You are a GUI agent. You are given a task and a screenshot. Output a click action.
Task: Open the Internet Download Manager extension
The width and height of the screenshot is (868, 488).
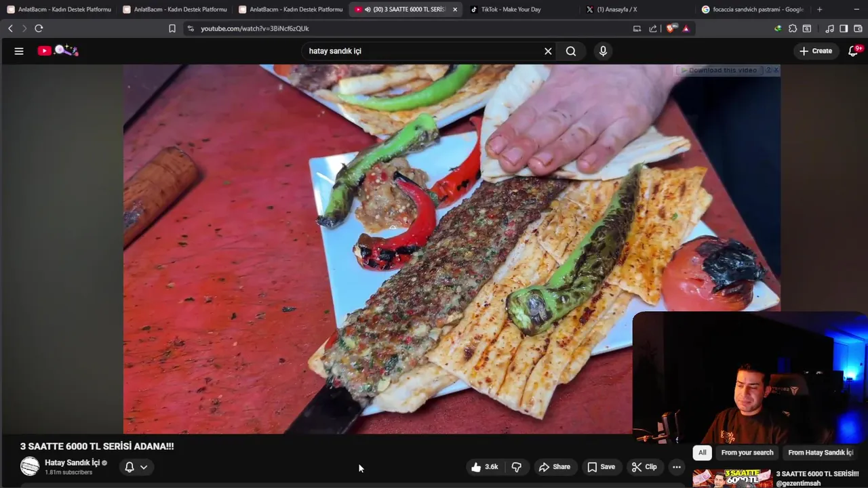point(778,28)
